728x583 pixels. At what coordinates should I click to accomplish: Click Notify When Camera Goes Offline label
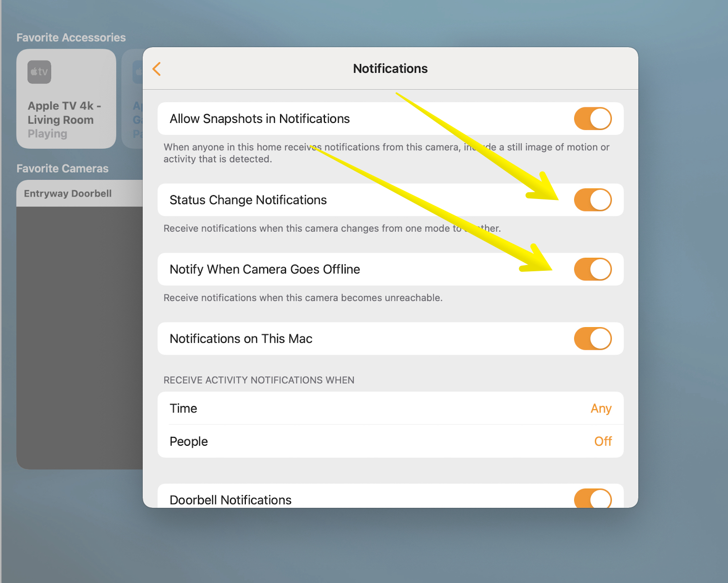[x=265, y=269]
